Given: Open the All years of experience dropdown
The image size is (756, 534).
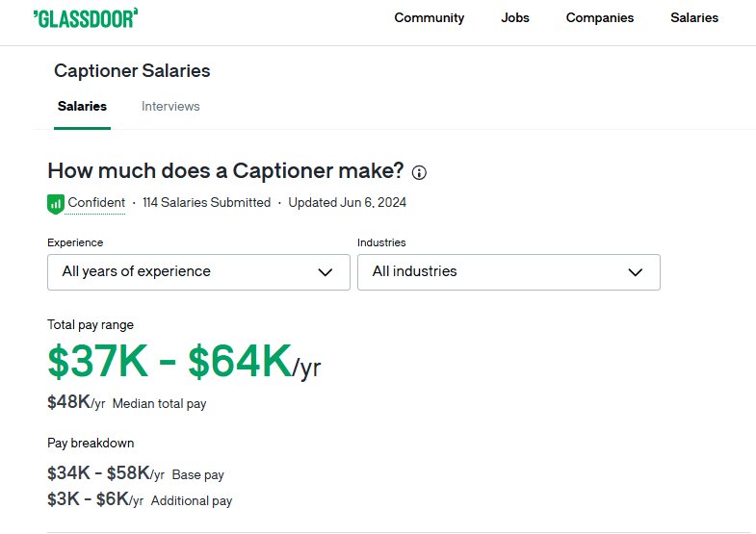Looking at the screenshot, I should (x=198, y=272).
